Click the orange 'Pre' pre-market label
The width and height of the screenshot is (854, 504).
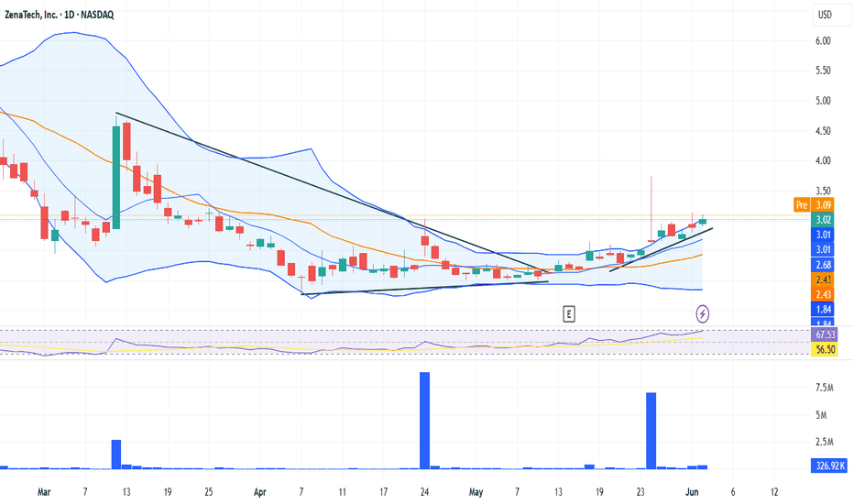[801, 205]
